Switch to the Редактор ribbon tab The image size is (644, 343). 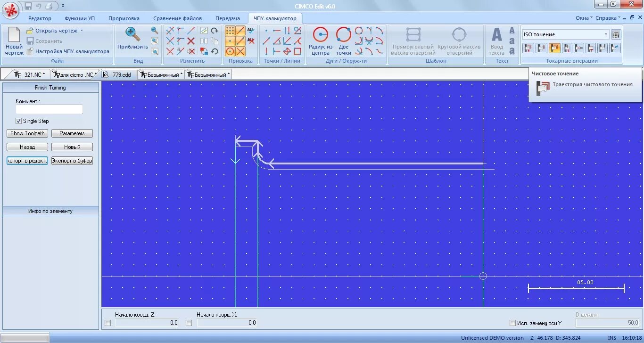point(40,18)
